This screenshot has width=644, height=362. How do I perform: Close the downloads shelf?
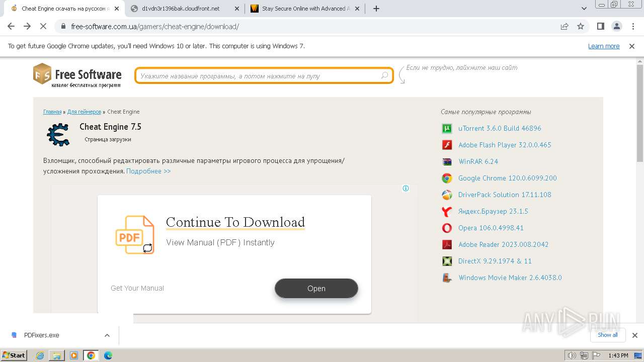(635, 335)
